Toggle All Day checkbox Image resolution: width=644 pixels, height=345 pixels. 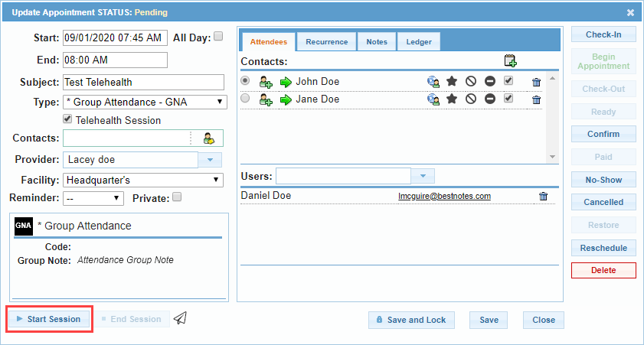point(218,36)
